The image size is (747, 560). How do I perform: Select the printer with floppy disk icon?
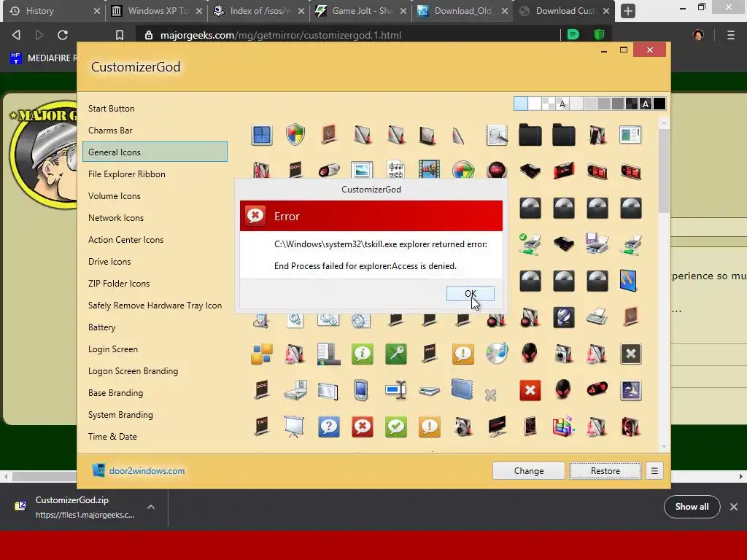tap(597, 244)
